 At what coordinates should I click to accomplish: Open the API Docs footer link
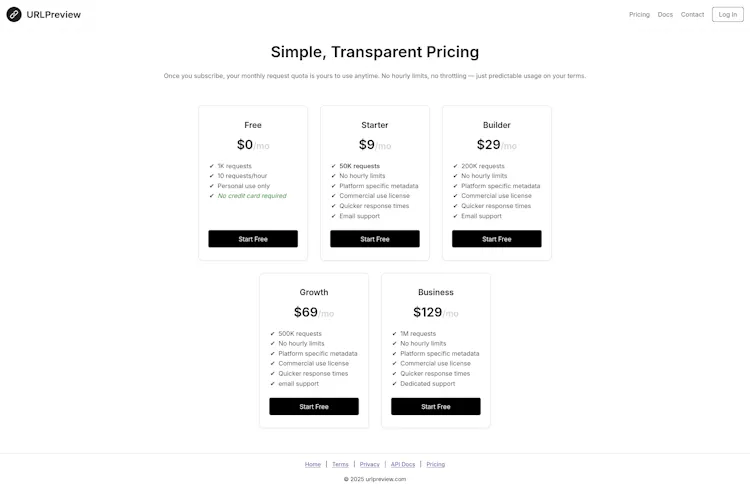point(403,464)
